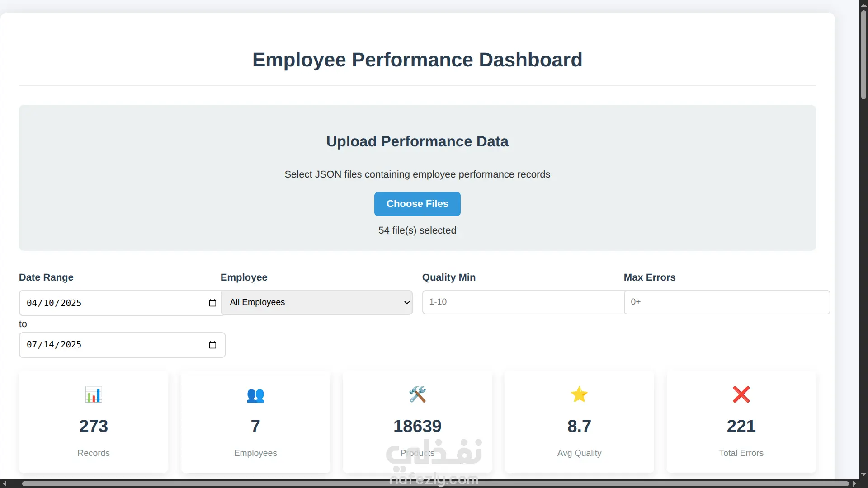Click the red X Total Errors icon
Viewport: 868px width, 488px height.
click(741, 394)
